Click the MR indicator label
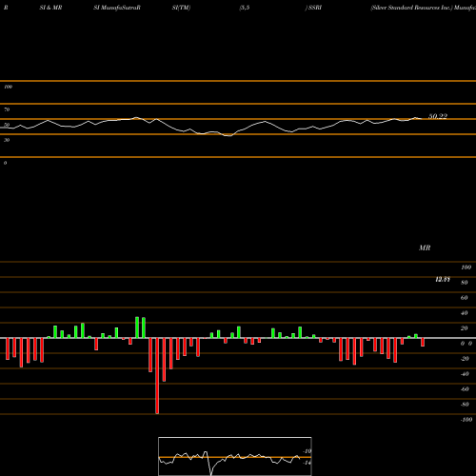 coord(425,248)
